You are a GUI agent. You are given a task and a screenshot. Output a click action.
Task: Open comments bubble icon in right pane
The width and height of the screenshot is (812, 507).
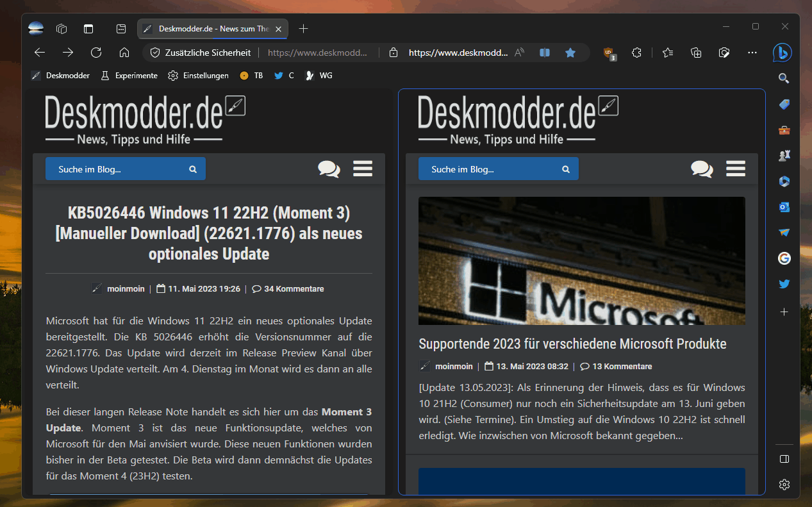coord(702,169)
